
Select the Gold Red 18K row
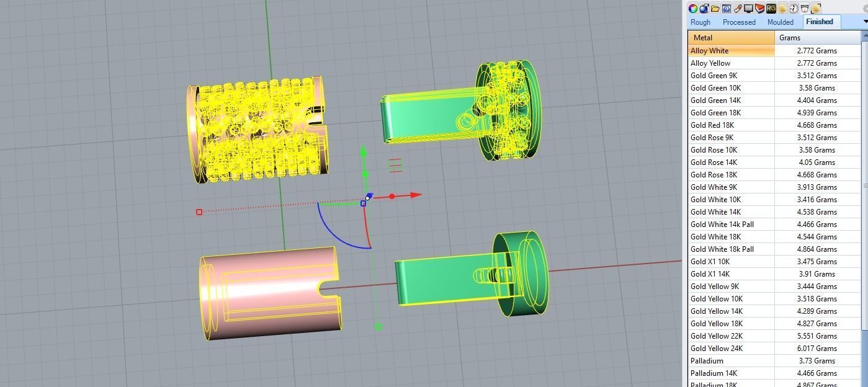774,125
